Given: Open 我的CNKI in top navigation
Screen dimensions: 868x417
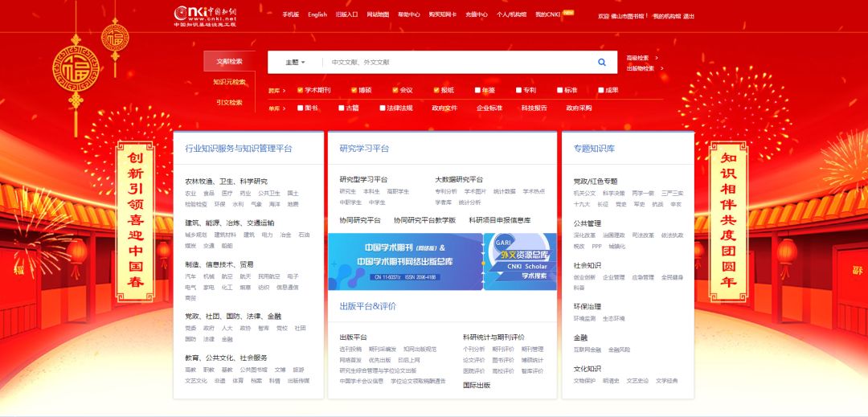Looking at the screenshot, I should 548,15.
